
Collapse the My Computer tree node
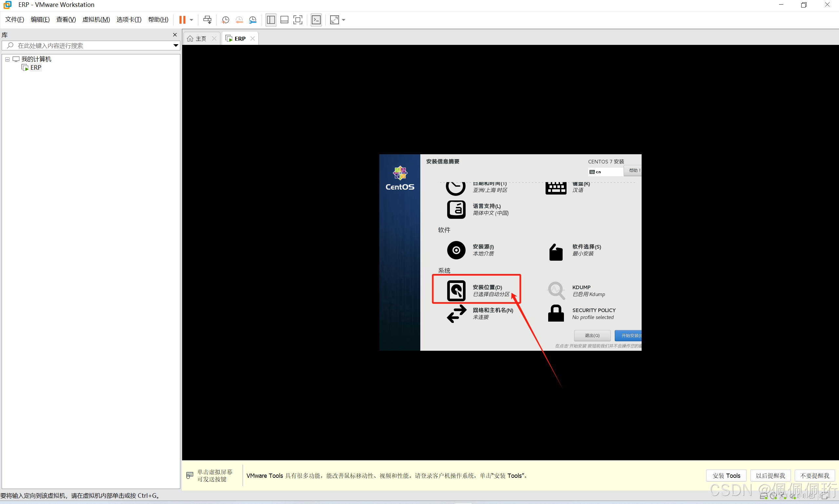click(x=7, y=59)
